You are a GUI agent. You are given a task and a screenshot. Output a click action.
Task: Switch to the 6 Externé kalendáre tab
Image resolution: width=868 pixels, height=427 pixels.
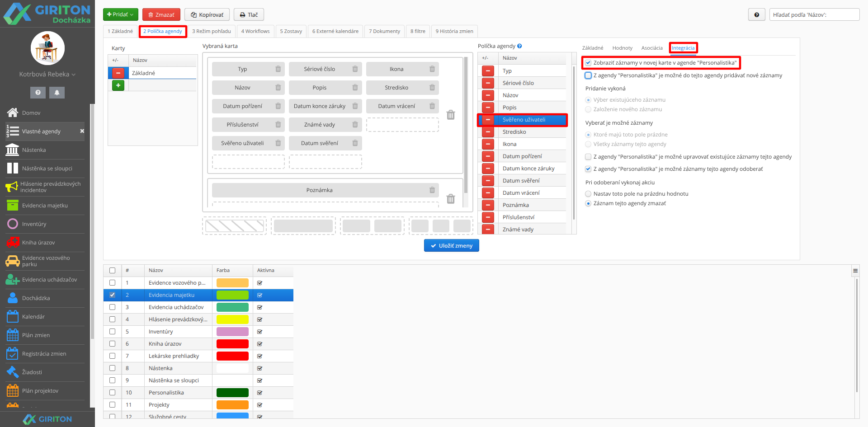[335, 31]
